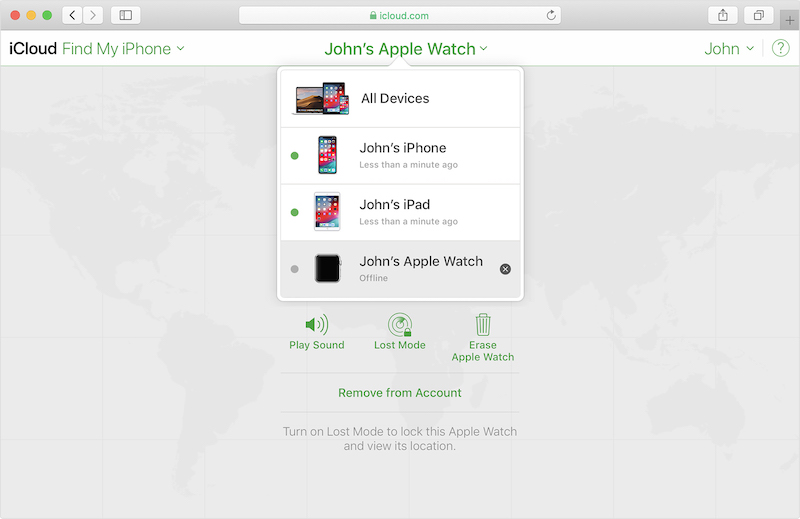Minimize the Safari window with yellow button

[x=31, y=15]
